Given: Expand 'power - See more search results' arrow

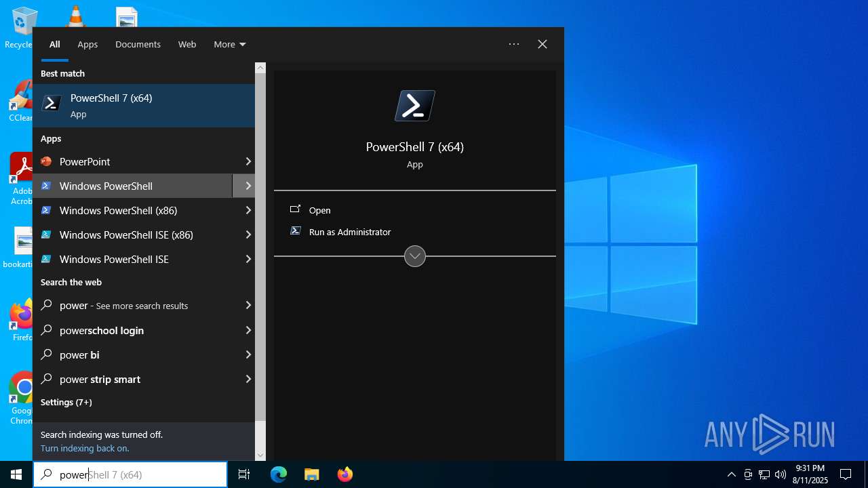Looking at the screenshot, I should pos(248,306).
